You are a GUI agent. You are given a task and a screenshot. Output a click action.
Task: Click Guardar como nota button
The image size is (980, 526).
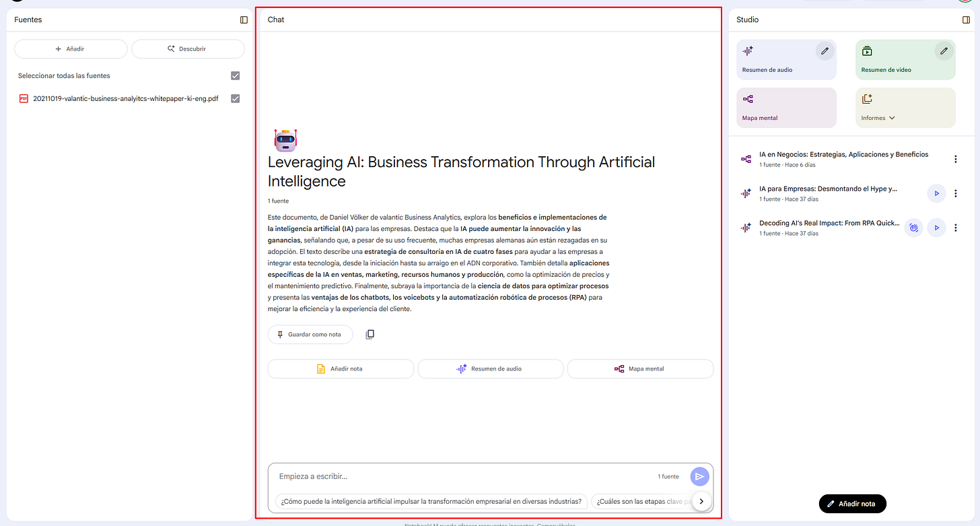pos(310,334)
